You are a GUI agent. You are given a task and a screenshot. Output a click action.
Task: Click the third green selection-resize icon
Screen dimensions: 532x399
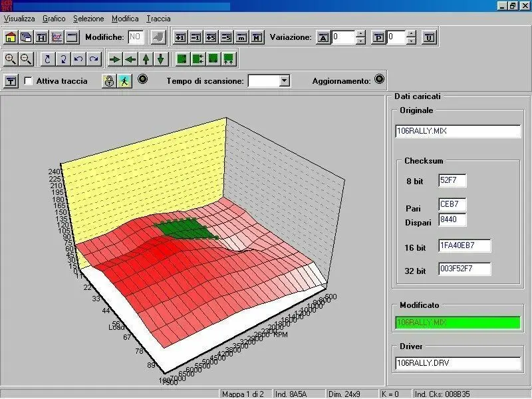tap(213, 59)
